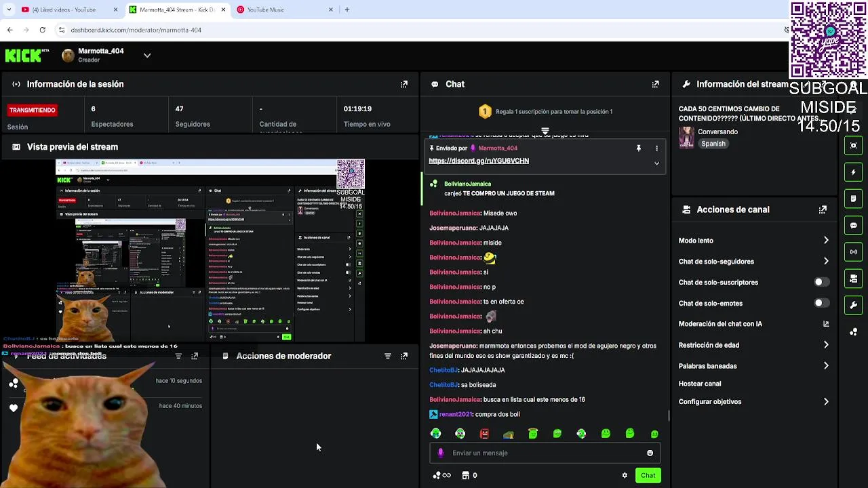Go back in browser history
This screenshot has height=488, width=868.
9,30
